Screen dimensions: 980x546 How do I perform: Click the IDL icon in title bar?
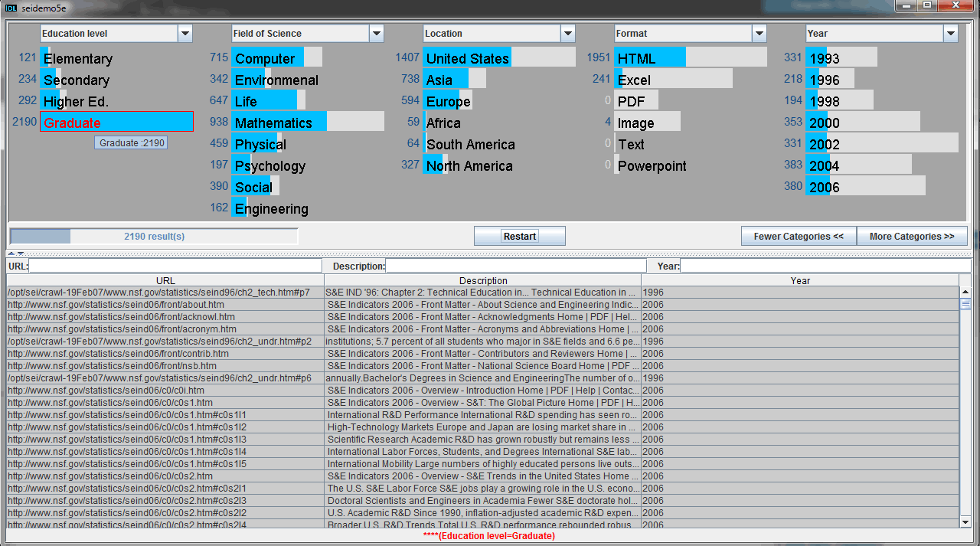coord(11,7)
